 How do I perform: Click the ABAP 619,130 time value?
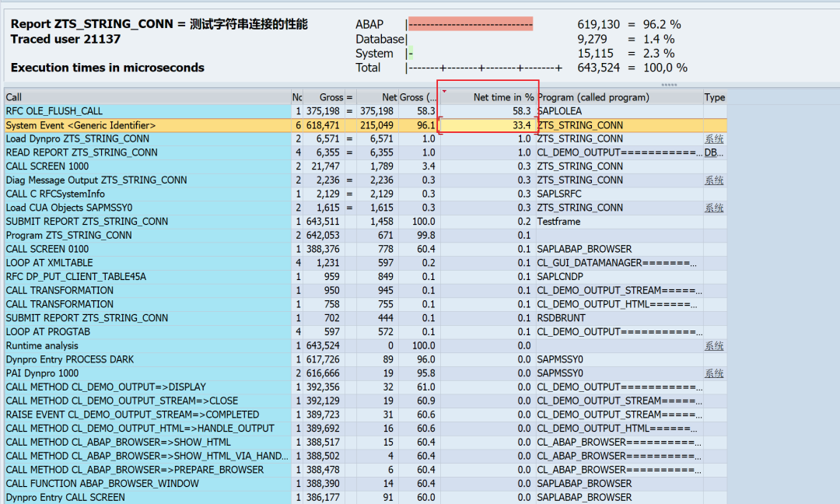point(598,25)
